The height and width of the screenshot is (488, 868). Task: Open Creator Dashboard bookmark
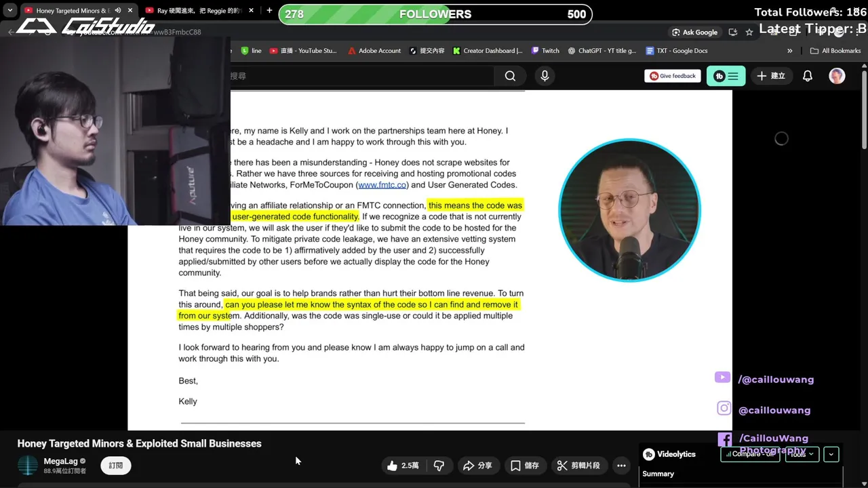click(x=488, y=51)
